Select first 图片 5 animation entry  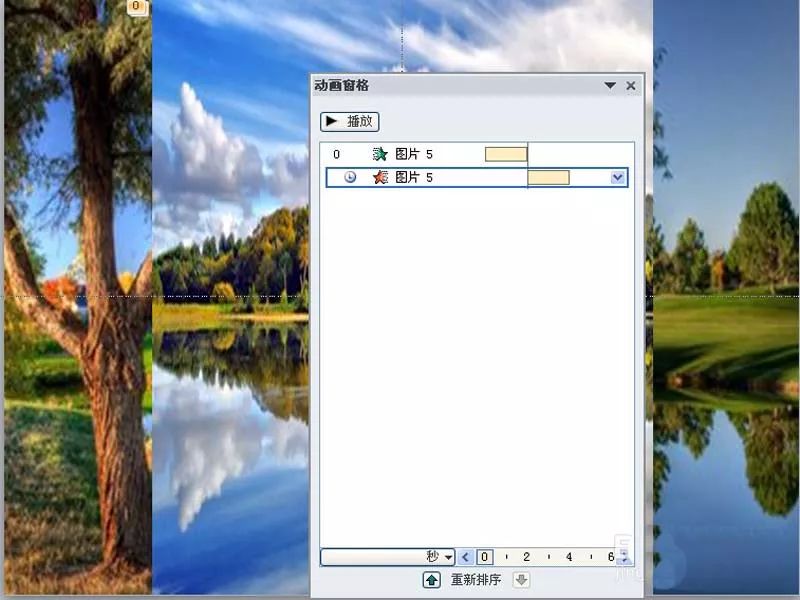click(x=414, y=154)
